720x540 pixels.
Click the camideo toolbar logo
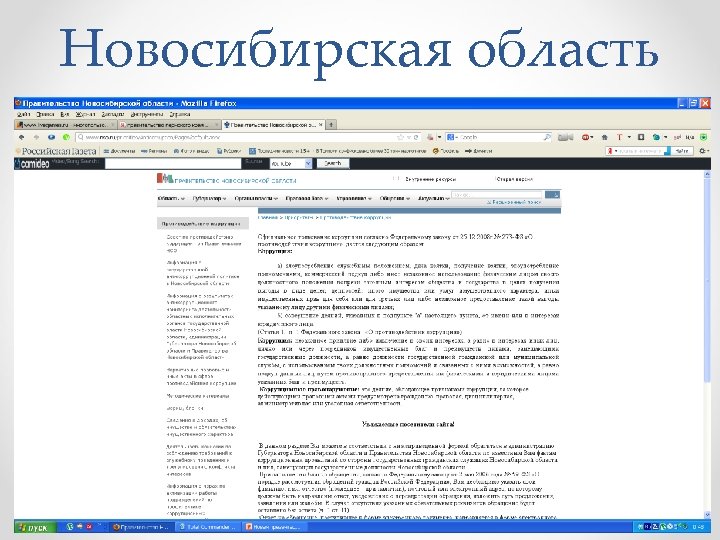click(32, 163)
